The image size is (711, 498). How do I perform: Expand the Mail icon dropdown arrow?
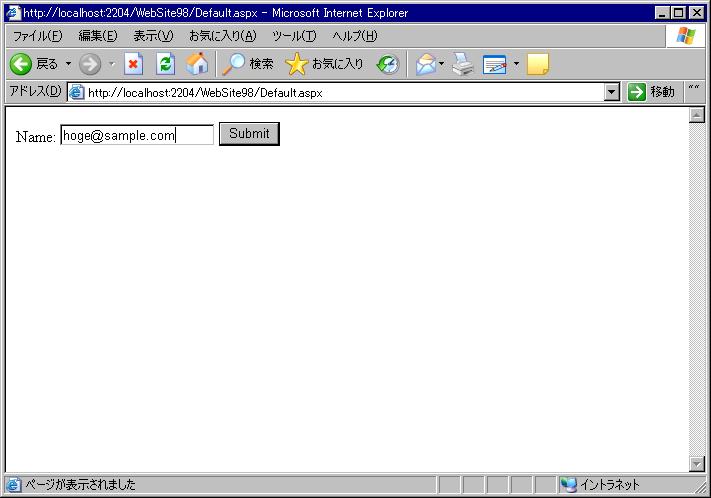(x=441, y=64)
